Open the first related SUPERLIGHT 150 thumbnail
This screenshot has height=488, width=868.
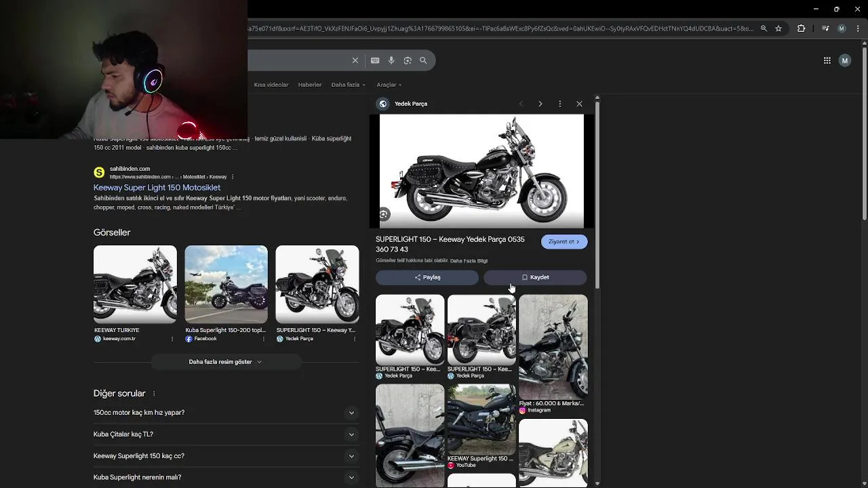pyautogui.click(x=410, y=329)
